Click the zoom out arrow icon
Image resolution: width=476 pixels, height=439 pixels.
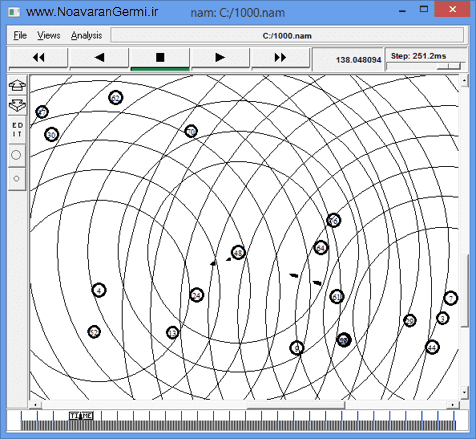point(17,105)
